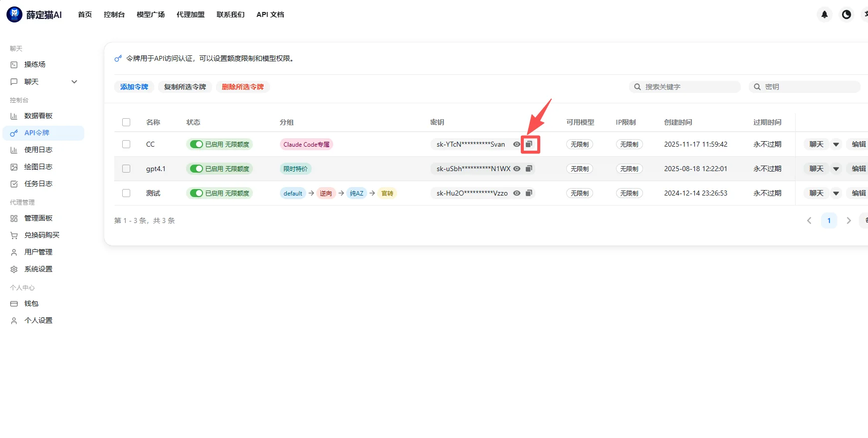
Task: Open 使用日志 in the sidebar
Action: tap(43, 150)
